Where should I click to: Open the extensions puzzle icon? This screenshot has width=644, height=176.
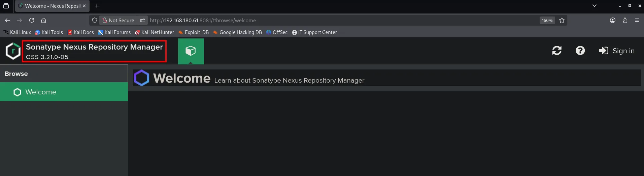[625, 20]
